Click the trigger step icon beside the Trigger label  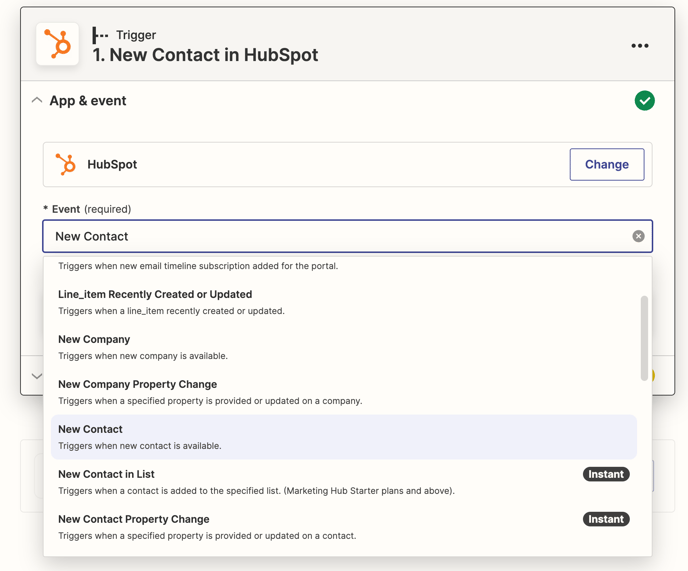point(100,35)
